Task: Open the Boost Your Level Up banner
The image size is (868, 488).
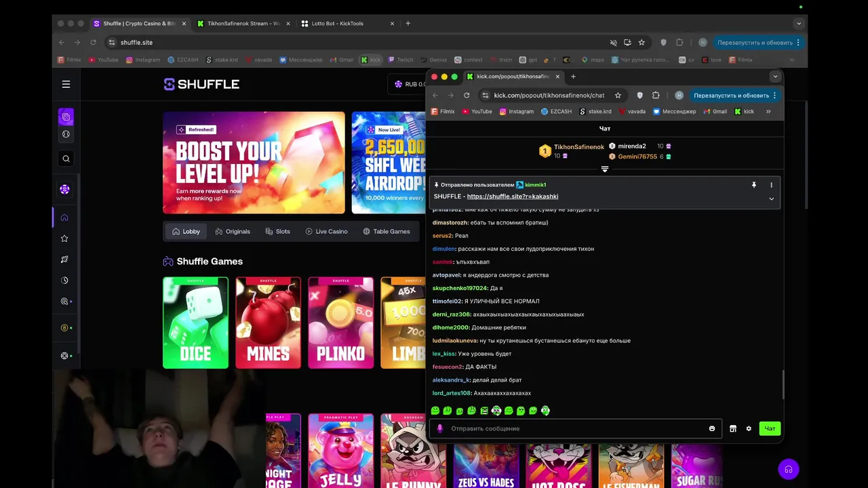Action: pyautogui.click(x=254, y=163)
